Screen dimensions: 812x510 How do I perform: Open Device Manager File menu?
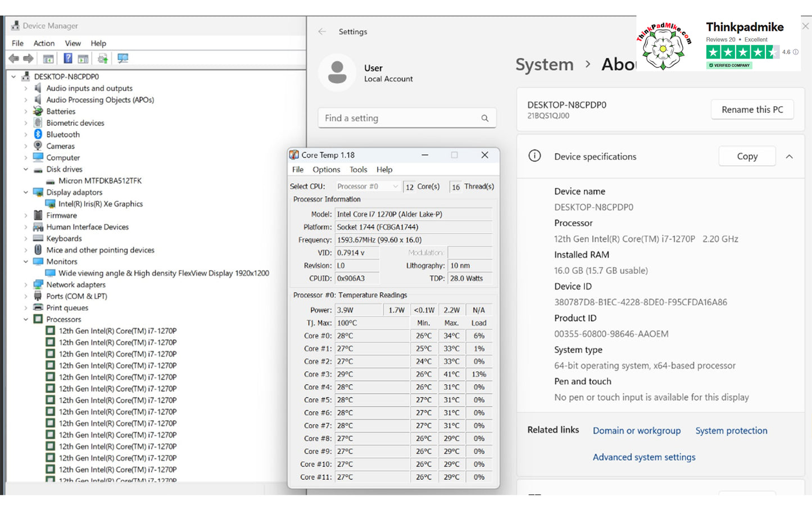[17, 43]
